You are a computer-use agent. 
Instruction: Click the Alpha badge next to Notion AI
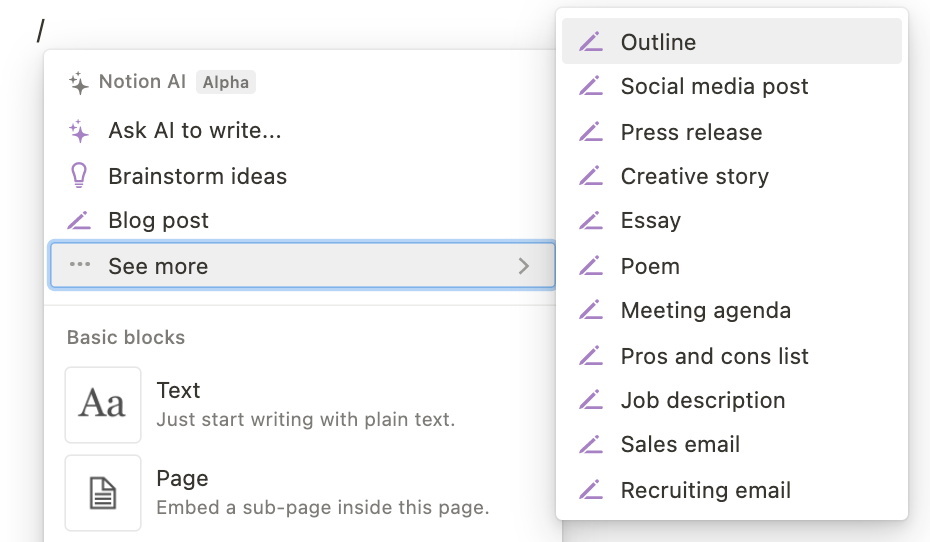[225, 82]
